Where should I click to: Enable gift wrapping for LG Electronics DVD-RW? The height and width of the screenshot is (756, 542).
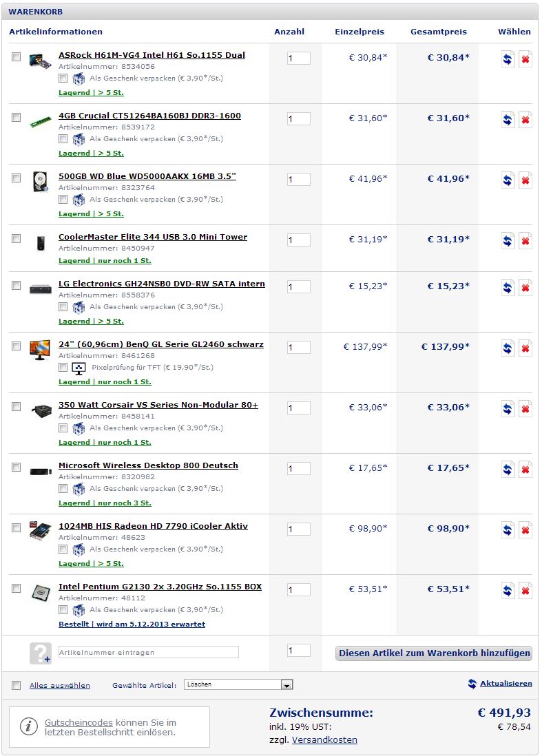pyautogui.click(x=63, y=307)
